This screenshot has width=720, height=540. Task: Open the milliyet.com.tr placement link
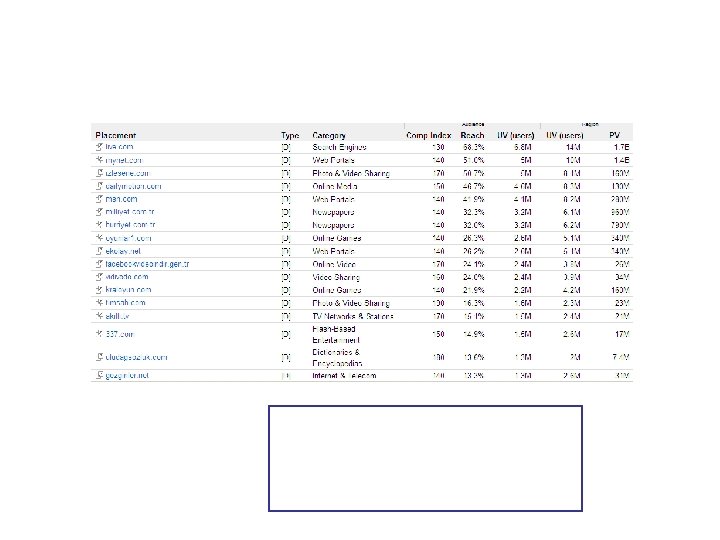tap(128, 212)
